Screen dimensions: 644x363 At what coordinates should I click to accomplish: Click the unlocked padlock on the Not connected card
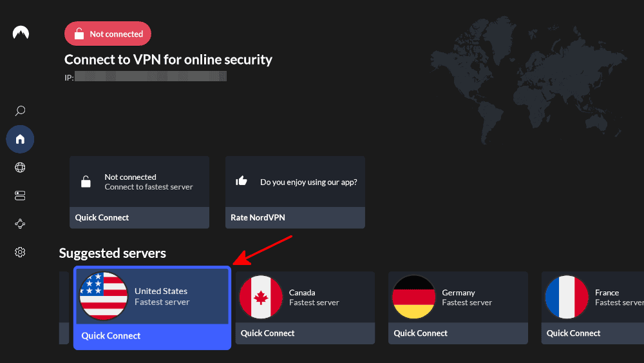click(86, 182)
